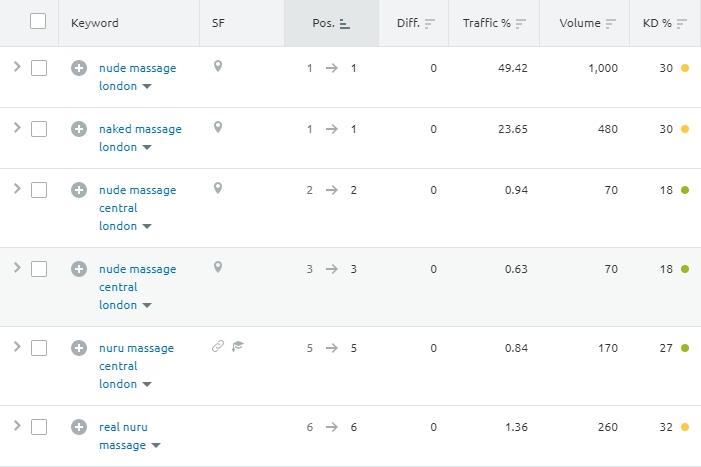Sort by position using the Pos. sort icon
This screenshot has width=701, height=467.
click(x=344, y=24)
